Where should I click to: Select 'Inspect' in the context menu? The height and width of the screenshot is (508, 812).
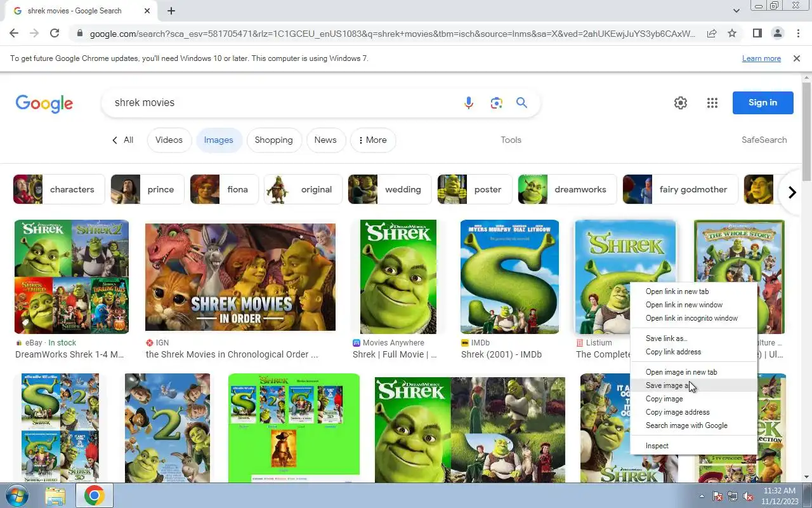(694, 446)
